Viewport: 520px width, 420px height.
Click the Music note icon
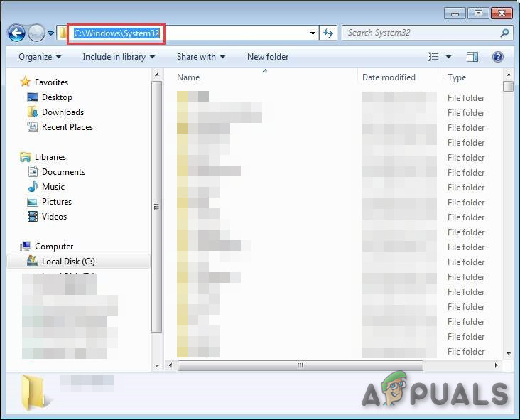[33, 186]
